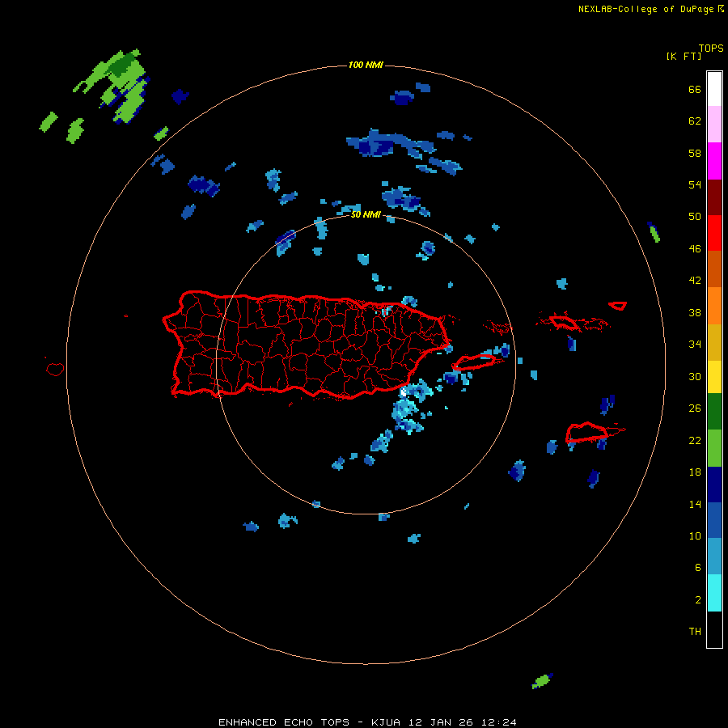Click the white swatch in the tops legend

714,89
